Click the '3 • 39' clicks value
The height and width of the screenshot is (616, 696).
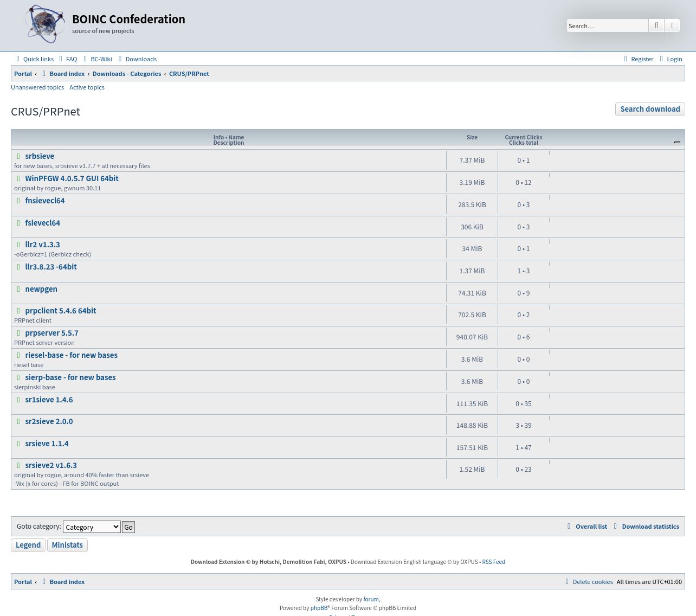tap(524, 426)
